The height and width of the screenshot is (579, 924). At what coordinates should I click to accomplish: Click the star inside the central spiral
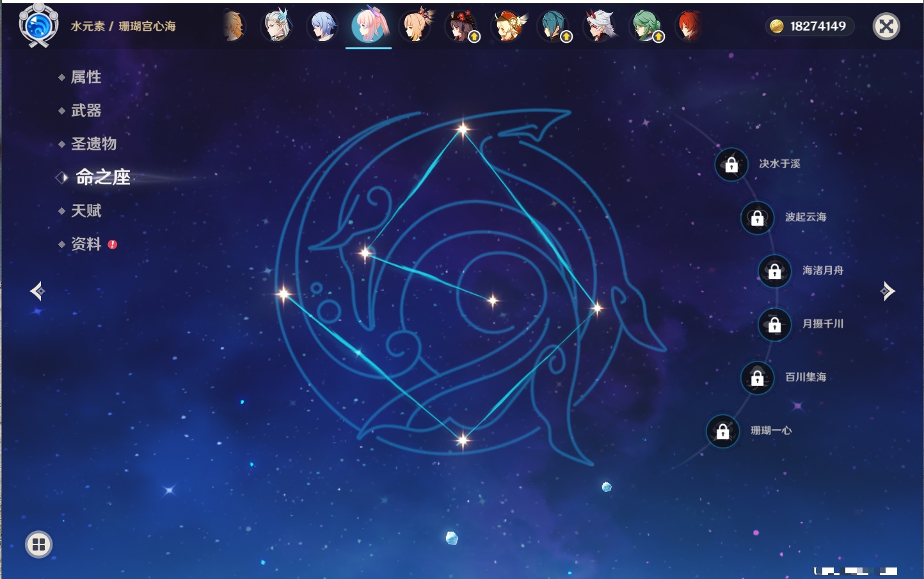[x=493, y=300]
